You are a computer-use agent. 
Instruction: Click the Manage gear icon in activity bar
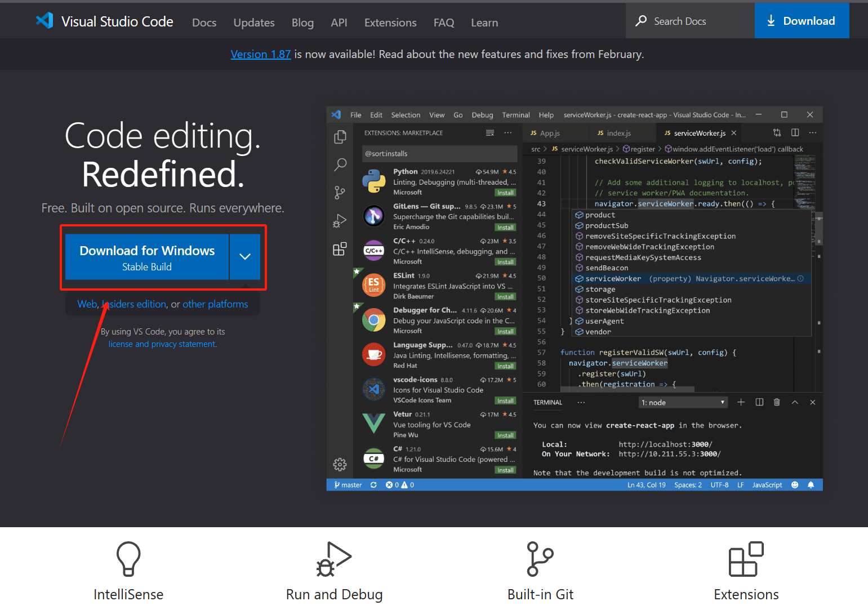(x=340, y=465)
